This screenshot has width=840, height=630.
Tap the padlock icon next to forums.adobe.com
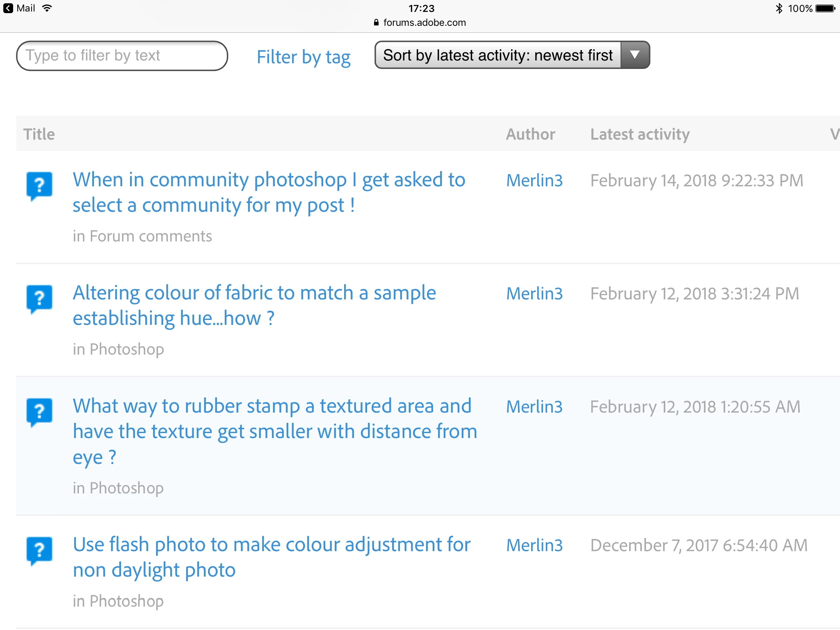pos(376,23)
